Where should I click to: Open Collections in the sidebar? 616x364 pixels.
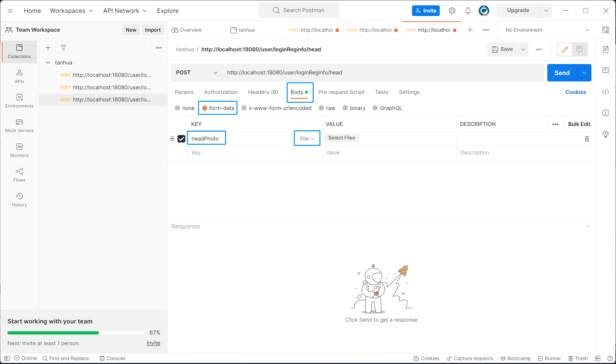coord(19,52)
